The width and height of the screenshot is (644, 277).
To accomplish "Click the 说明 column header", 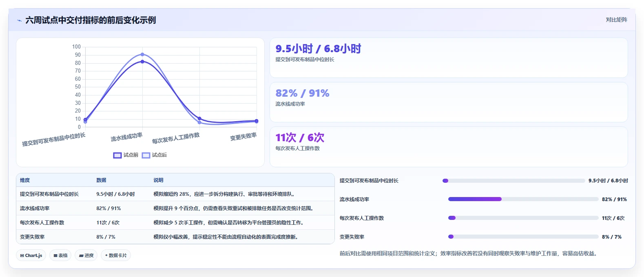I will point(158,180).
